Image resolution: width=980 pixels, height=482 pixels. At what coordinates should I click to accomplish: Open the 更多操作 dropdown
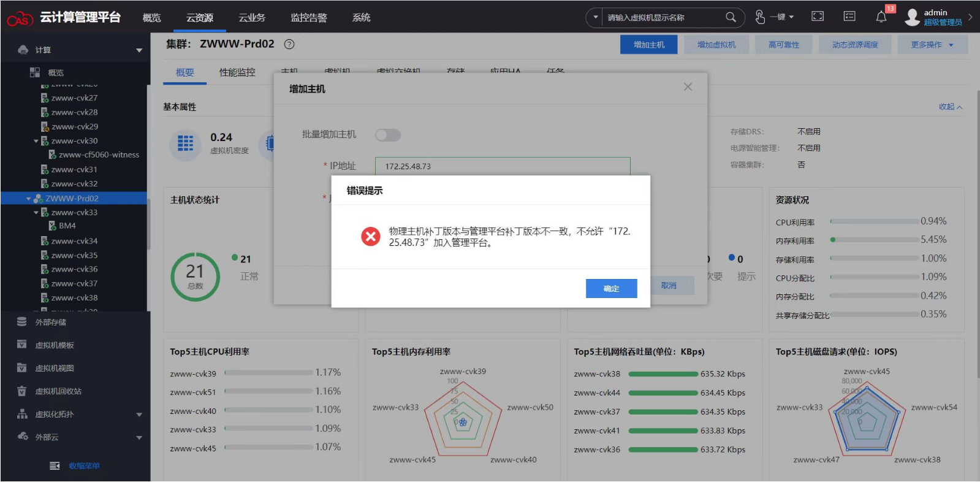932,45
